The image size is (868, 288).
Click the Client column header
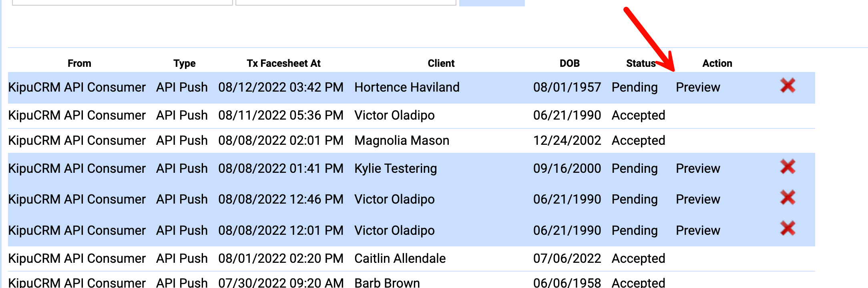click(x=441, y=63)
